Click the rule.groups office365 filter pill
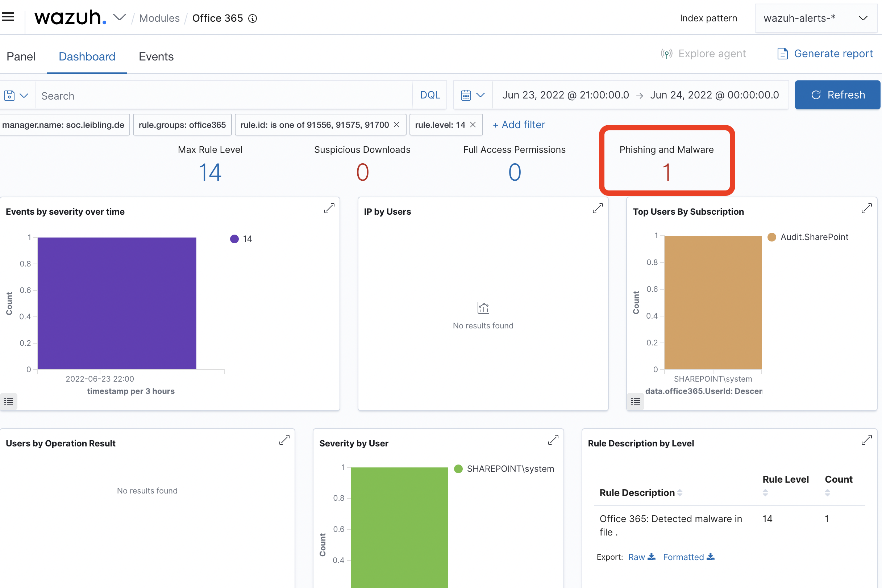This screenshot has width=882, height=588. (x=182, y=125)
